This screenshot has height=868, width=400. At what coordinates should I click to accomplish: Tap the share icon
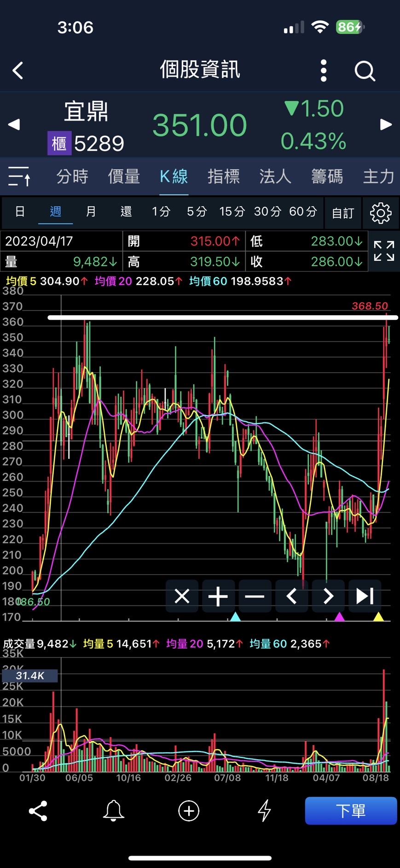point(38,811)
